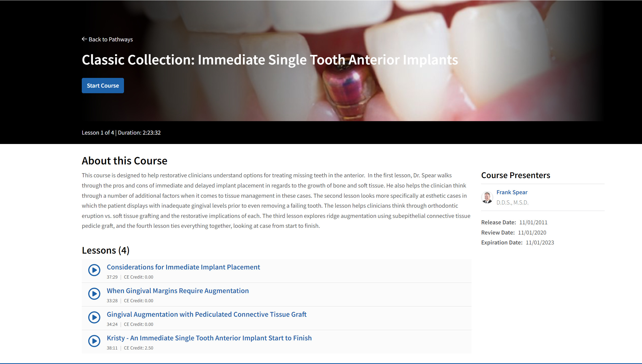Image resolution: width=642 pixels, height=364 pixels.
Task: Click the Release Date 11/01/2011 value
Action: [x=533, y=222]
